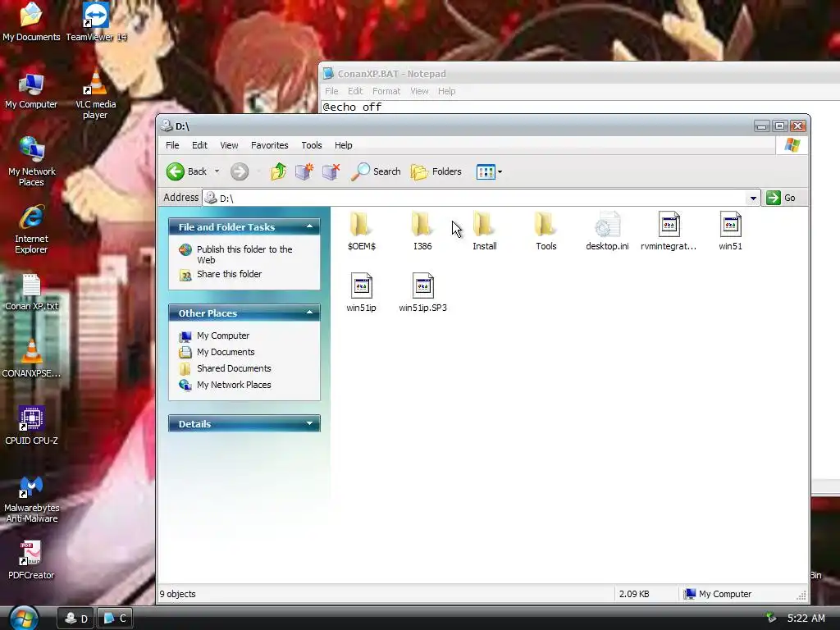Open the Search pane
The width and height of the screenshot is (840, 630).
(376, 171)
